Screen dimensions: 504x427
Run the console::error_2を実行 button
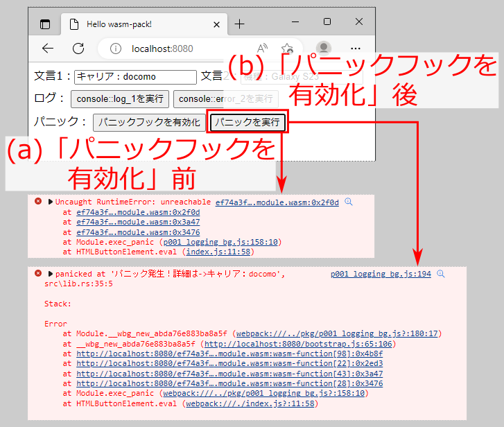225,99
